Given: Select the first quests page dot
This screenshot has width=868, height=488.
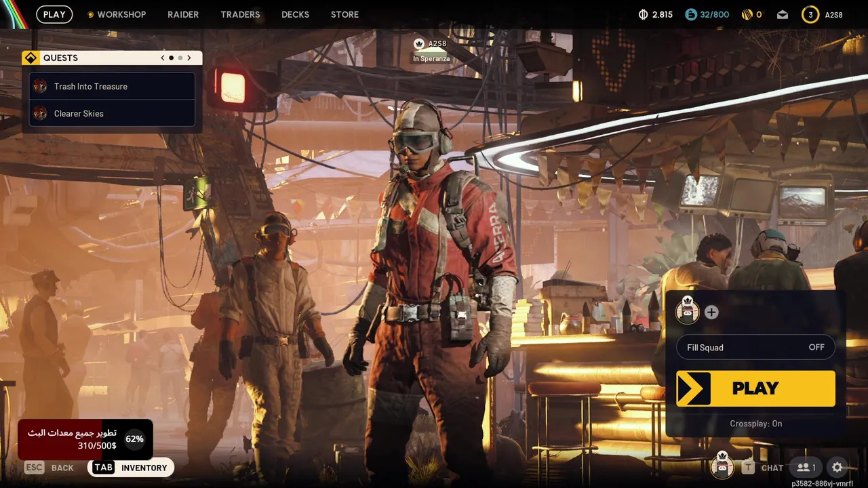Looking at the screenshot, I should coord(171,58).
